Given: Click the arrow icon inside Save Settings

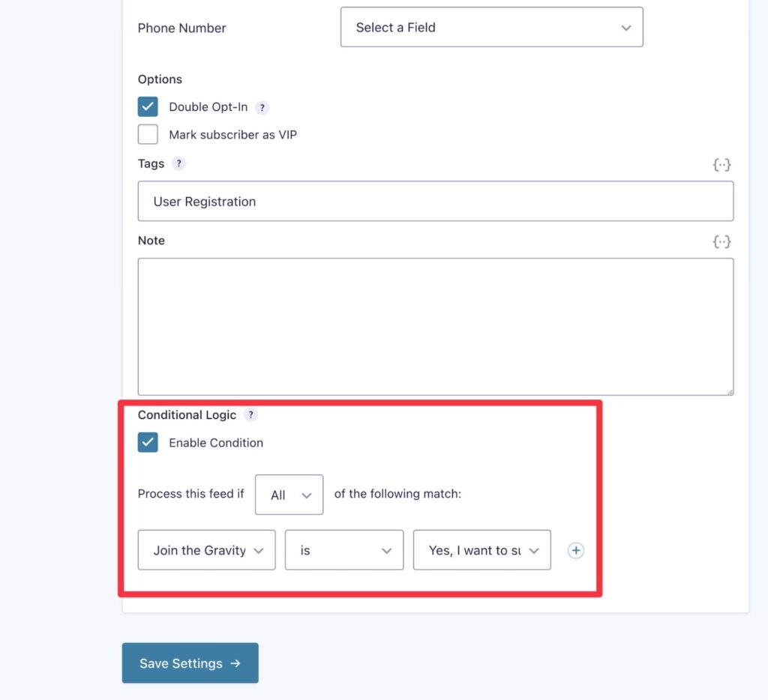Looking at the screenshot, I should (235, 663).
